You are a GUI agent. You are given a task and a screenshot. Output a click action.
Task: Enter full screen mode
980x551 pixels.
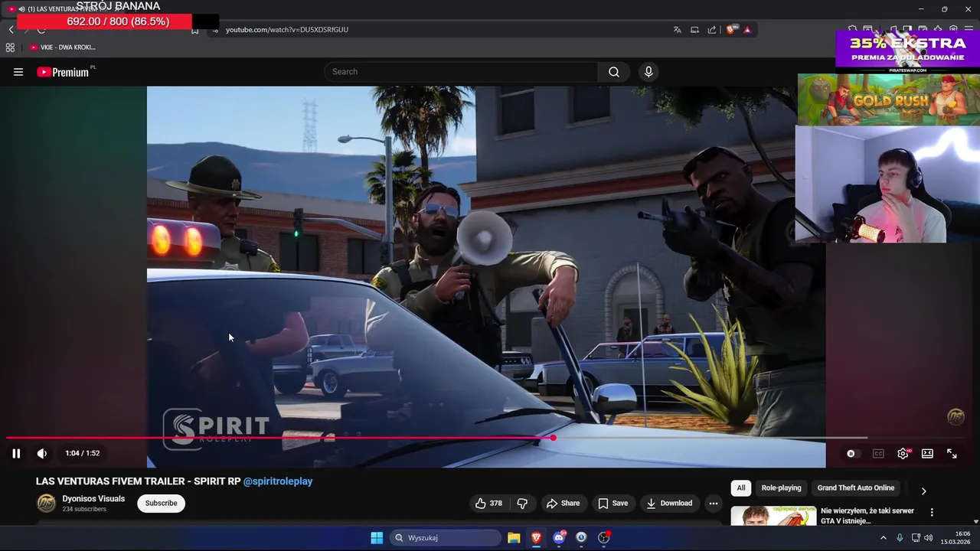952,454
